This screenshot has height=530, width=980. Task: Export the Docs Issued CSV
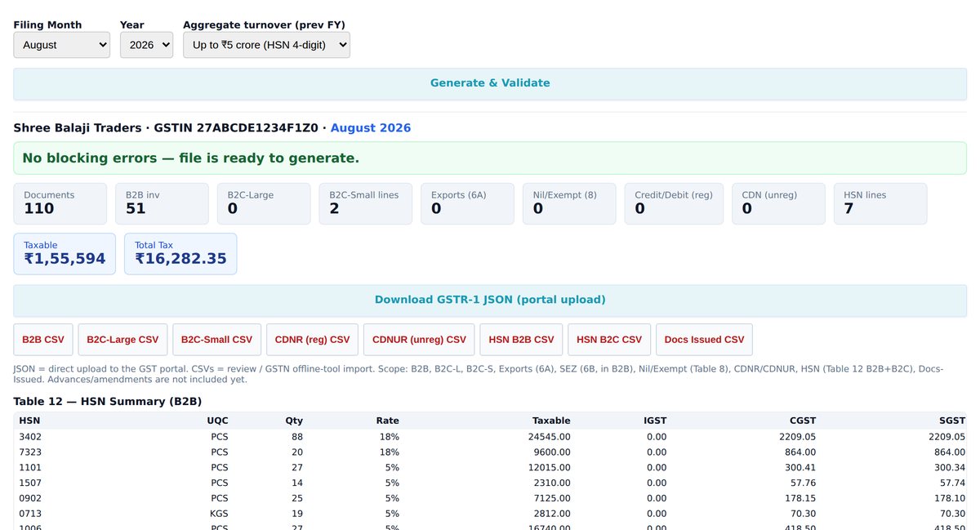(704, 340)
